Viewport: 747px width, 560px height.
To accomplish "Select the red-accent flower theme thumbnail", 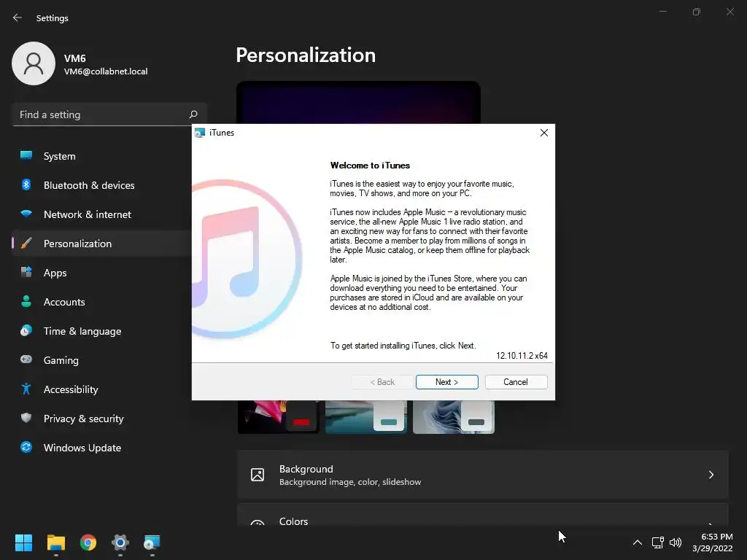I will (x=279, y=417).
